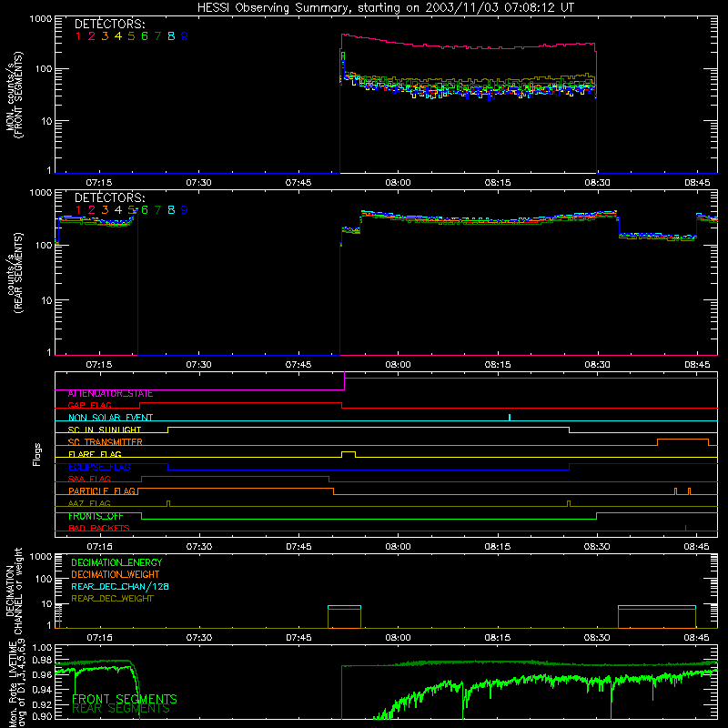Click detector number 4 in the front segments legend
This screenshot has height=728, width=728.
[x=118, y=36]
